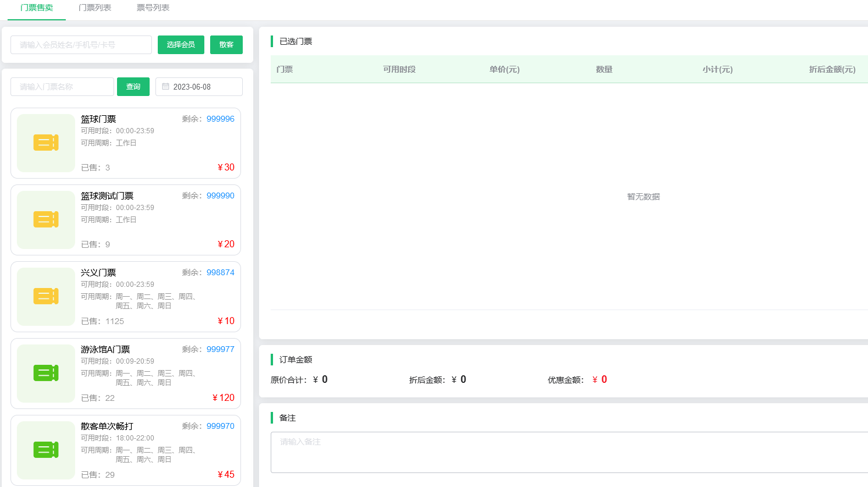Click the green ticket icon for 游泳馆A门票
This screenshot has width=868, height=487.
click(x=46, y=373)
